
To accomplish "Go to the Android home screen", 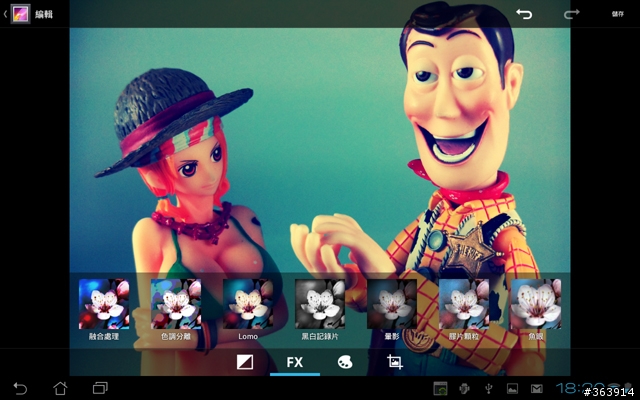I will click(60, 388).
